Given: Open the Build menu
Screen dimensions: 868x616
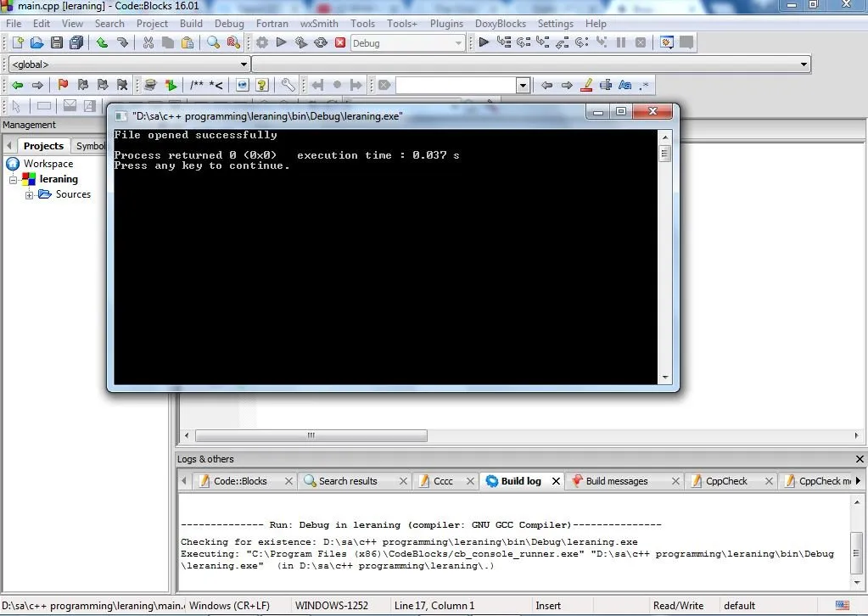Looking at the screenshot, I should click(191, 23).
